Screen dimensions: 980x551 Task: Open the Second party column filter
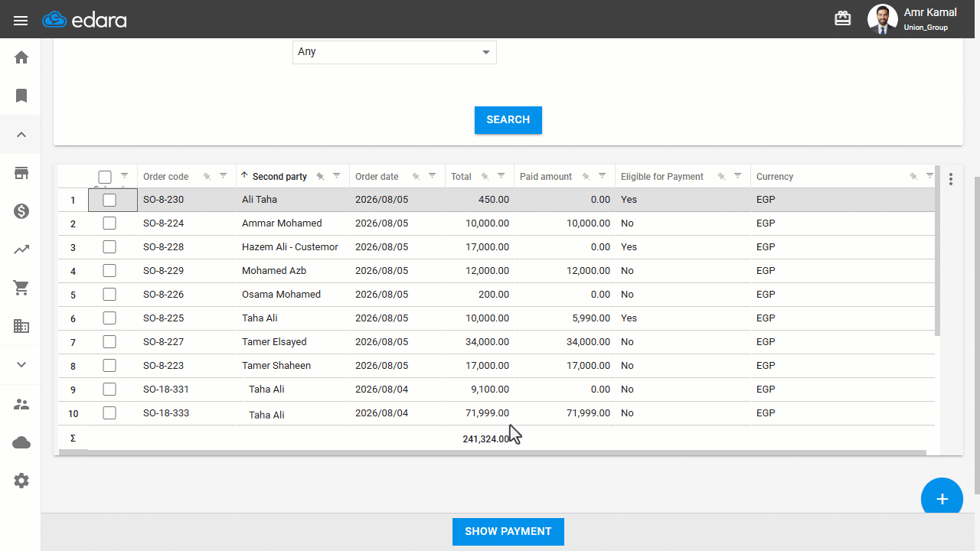click(337, 175)
